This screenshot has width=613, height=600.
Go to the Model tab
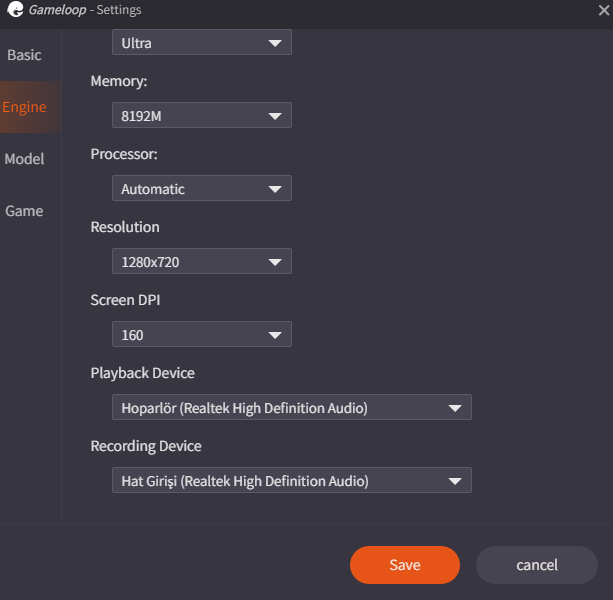click(24, 159)
